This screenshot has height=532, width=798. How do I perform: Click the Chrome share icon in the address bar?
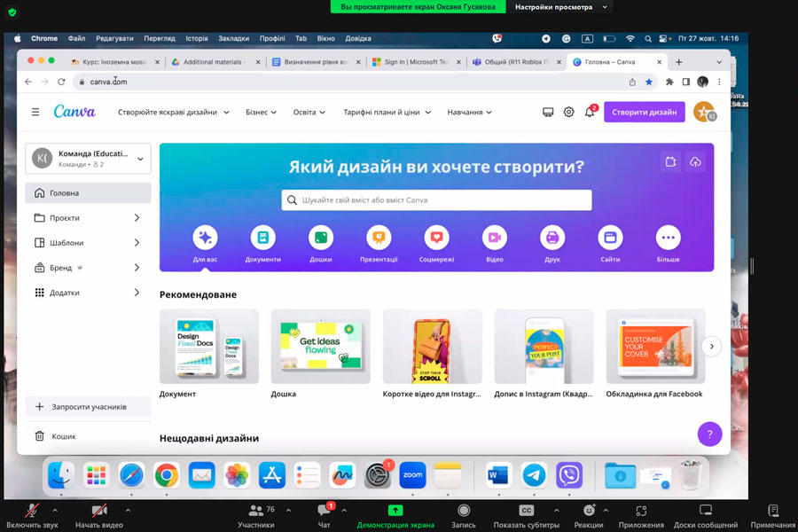[x=632, y=82]
